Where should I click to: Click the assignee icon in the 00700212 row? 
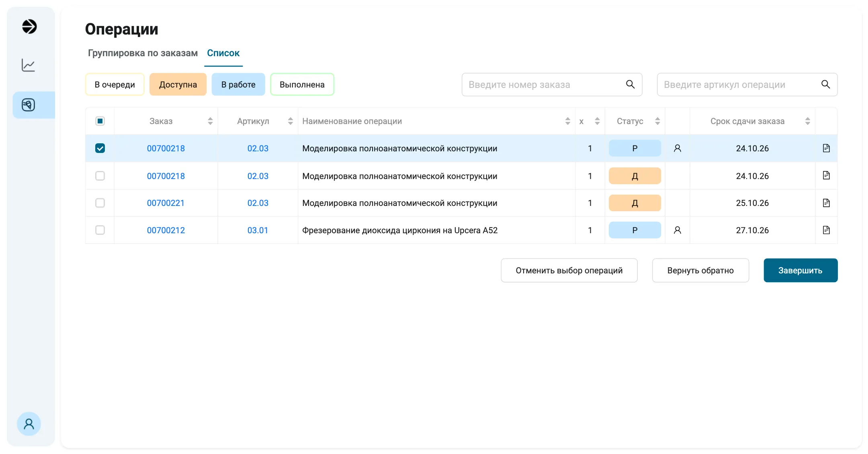(677, 230)
